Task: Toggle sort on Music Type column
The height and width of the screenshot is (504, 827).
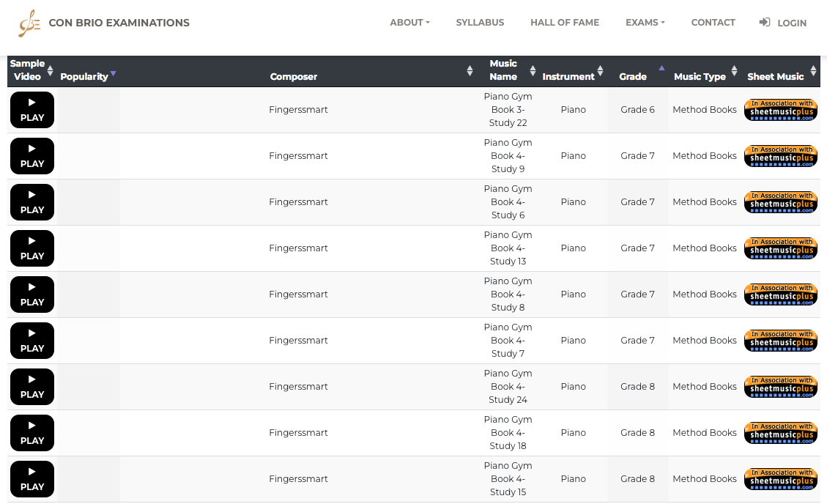Action: tap(734, 71)
